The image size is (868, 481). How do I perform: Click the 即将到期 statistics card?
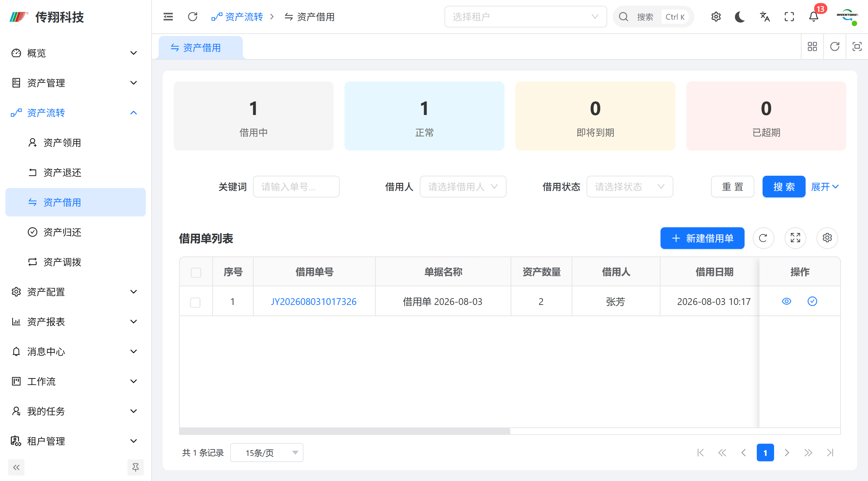point(595,116)
